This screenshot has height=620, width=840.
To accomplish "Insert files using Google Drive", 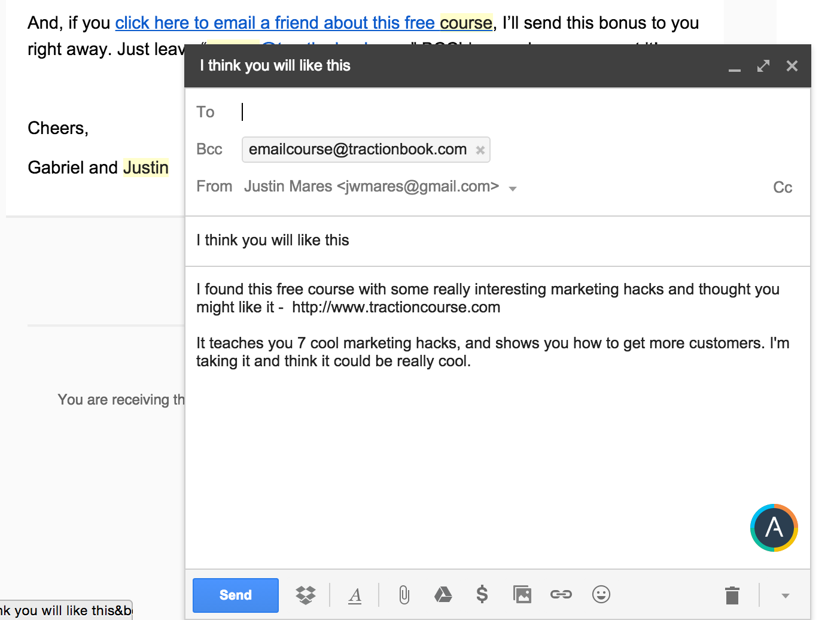I will point(443,595).
